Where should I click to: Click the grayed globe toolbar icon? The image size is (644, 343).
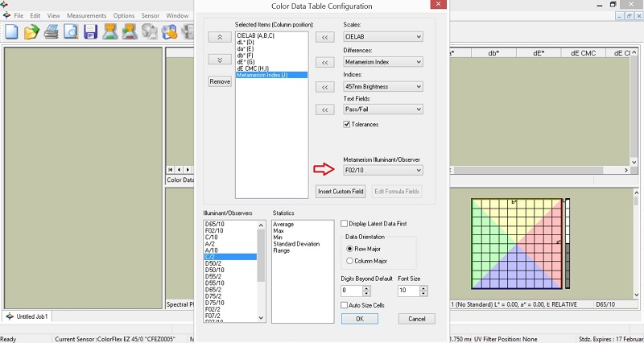coord(150,31)
